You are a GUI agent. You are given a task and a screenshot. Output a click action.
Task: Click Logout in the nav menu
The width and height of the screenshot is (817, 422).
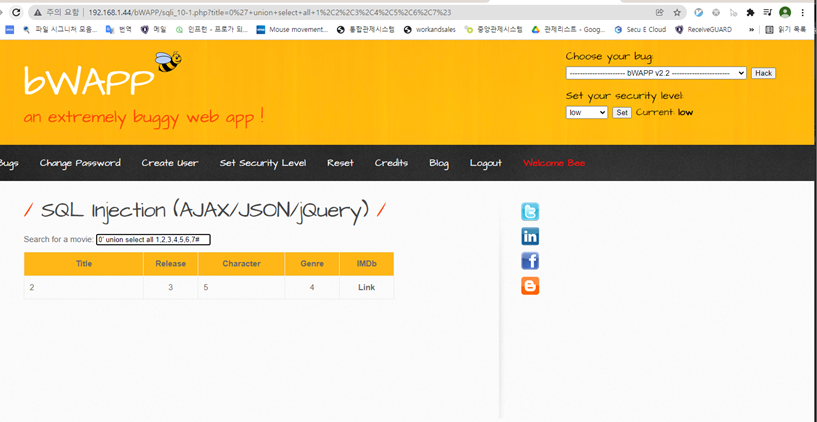coord(486,163)
